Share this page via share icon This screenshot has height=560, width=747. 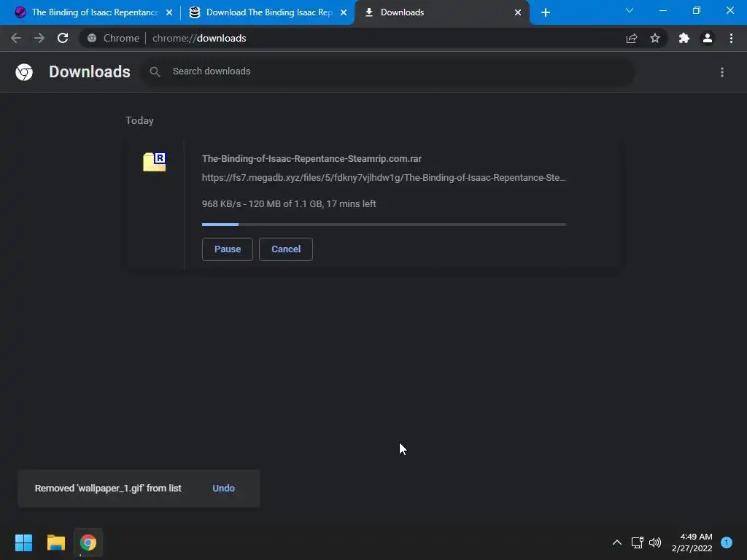pyautogui.click(x=632, y=38)
